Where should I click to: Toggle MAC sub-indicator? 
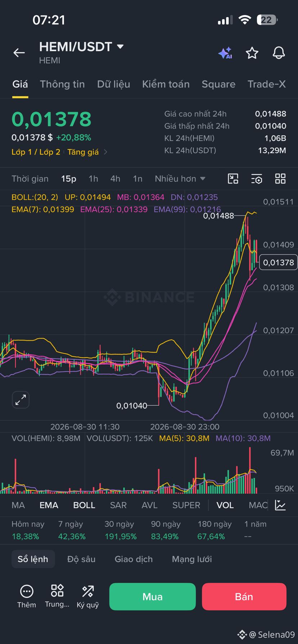(x=258, y=505)
